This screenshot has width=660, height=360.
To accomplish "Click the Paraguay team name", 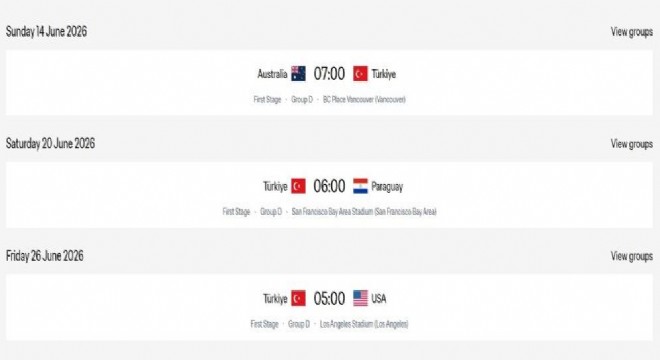I will pyautogui.click(x=387, y=187).
